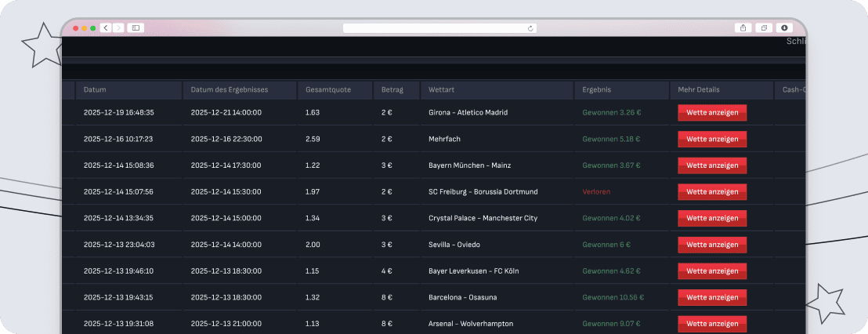Sort by the Datum column header
Image resolution: width=868 pixels, height=334 pixels.
point(95,90)
